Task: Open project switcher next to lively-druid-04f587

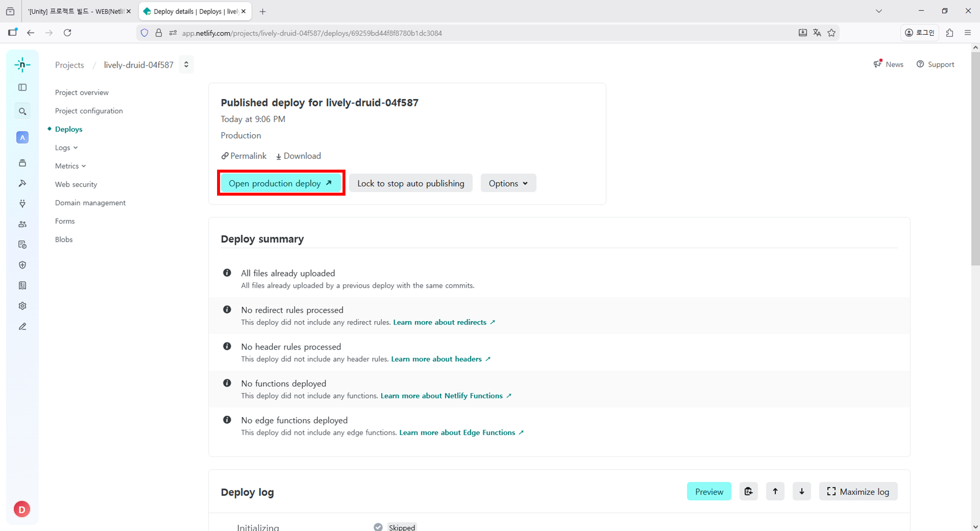Action: [x=186, y=65]
